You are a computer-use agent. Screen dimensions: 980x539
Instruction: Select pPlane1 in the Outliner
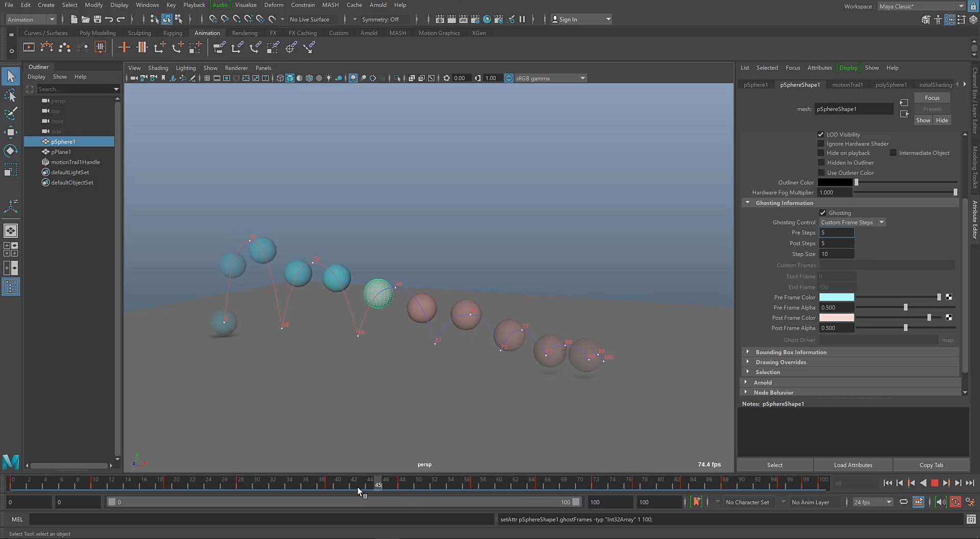tap(61, 152)
